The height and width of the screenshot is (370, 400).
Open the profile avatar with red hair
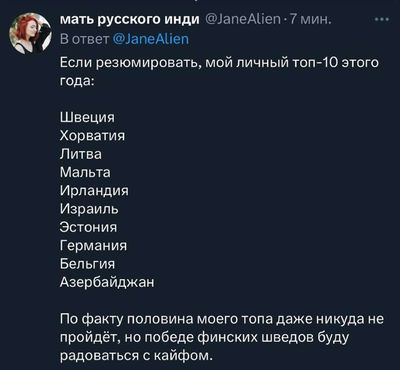coord(31,33)
